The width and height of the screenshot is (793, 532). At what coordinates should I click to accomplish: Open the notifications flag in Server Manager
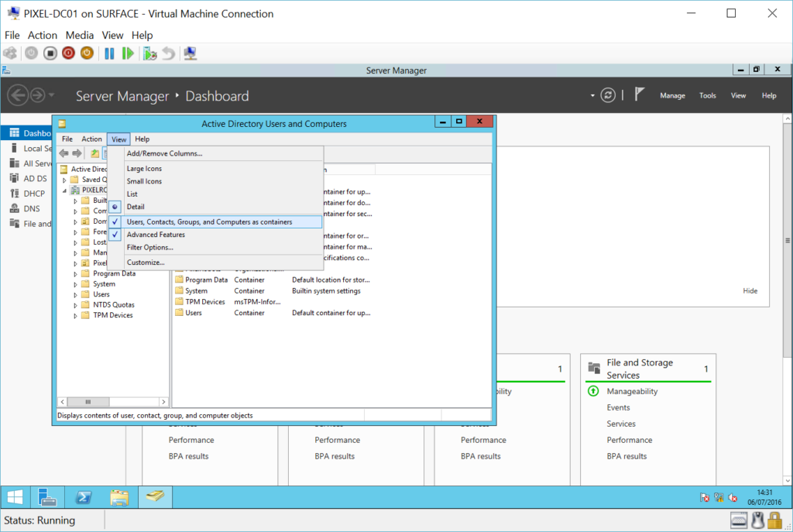(640, 95)
